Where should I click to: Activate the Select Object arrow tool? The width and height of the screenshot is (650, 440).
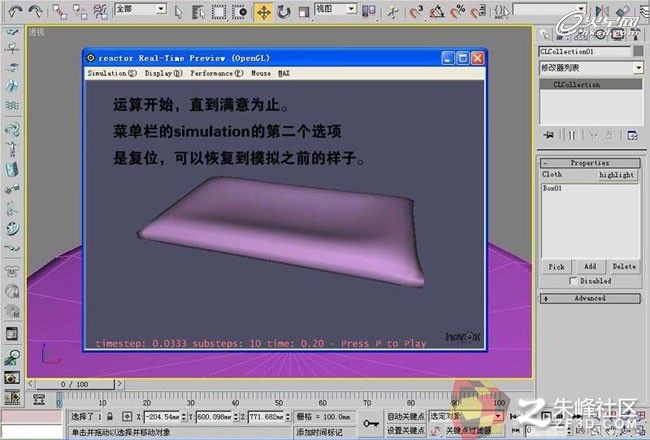178,12
